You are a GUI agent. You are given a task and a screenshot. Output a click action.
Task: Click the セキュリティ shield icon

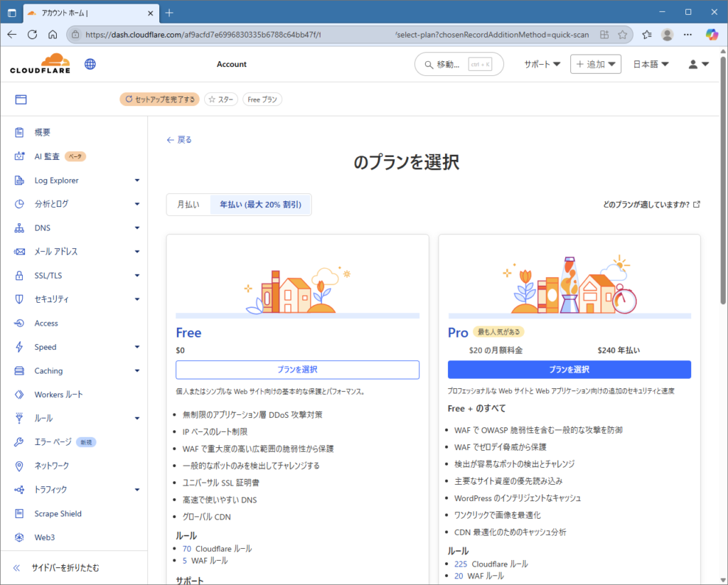tap(19, 299)
